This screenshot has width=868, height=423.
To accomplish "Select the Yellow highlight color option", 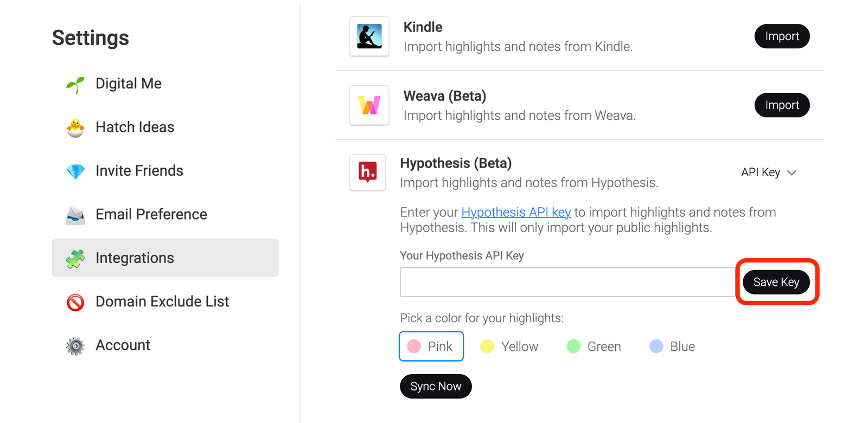I will pos(509,346).
